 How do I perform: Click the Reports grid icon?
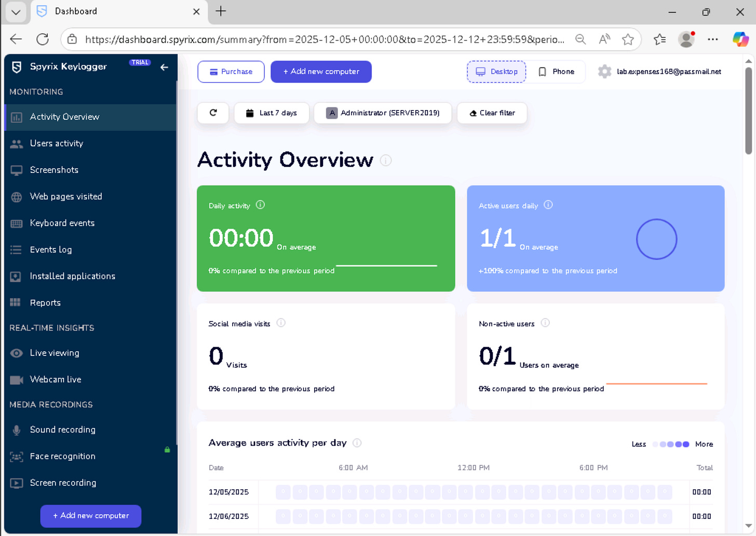coord(16,303)
